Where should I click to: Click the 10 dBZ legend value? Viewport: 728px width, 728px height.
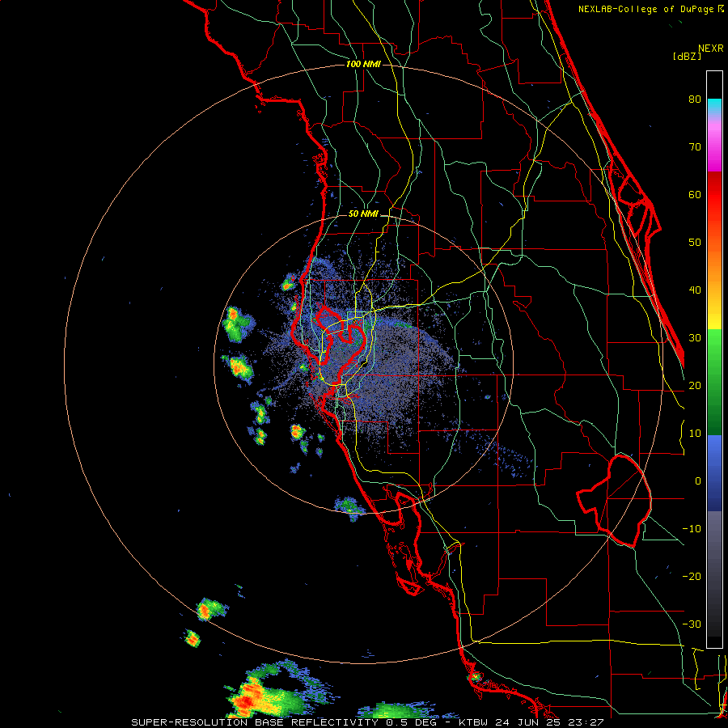695,434
